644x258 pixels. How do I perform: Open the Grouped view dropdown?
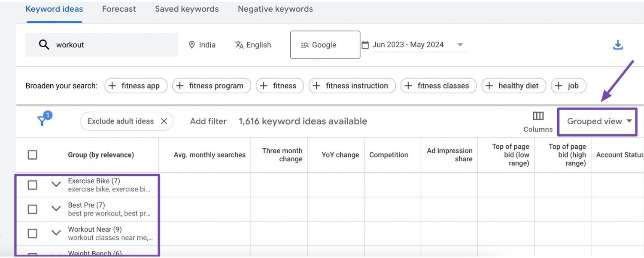tap(597, 122)
